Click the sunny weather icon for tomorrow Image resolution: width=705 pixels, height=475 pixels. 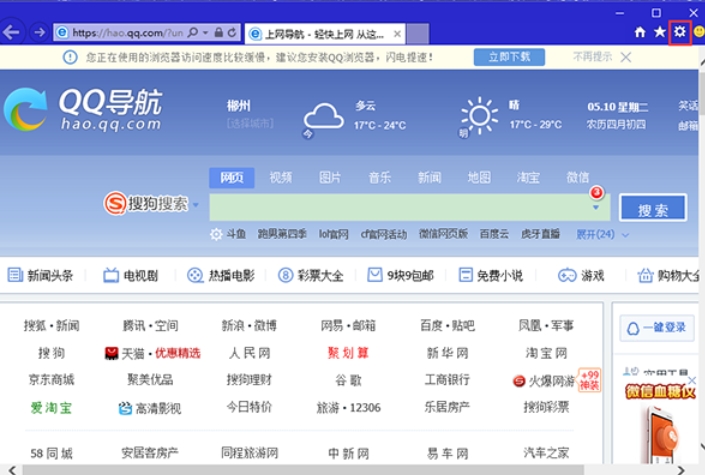(479, 116)
